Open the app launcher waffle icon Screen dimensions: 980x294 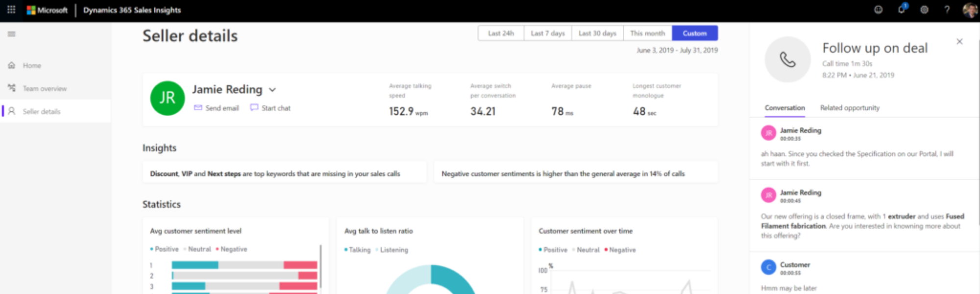[x=11, y=10]
